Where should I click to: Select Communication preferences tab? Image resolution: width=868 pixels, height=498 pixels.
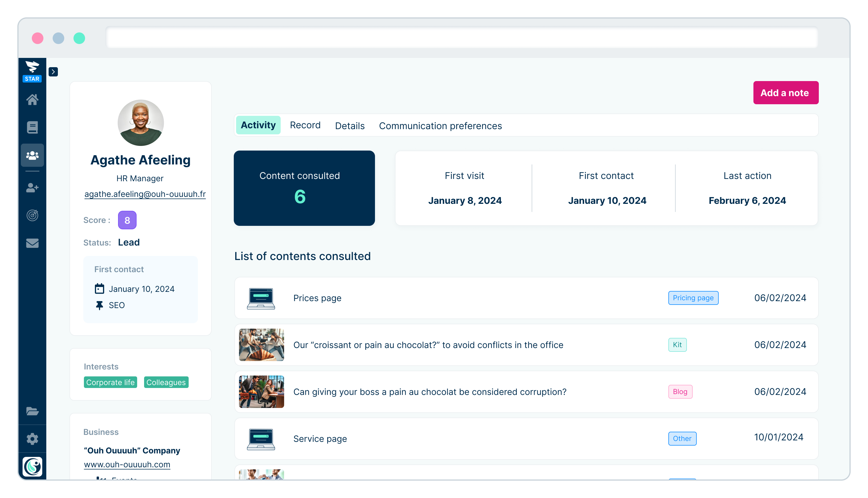pyautogui.click(x=440, y=125)
